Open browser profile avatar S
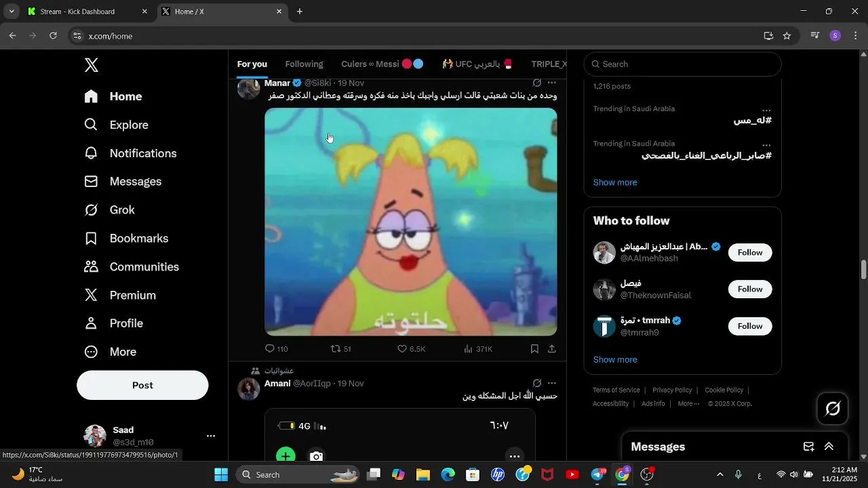Screen dimensions: 868x488 835,36
